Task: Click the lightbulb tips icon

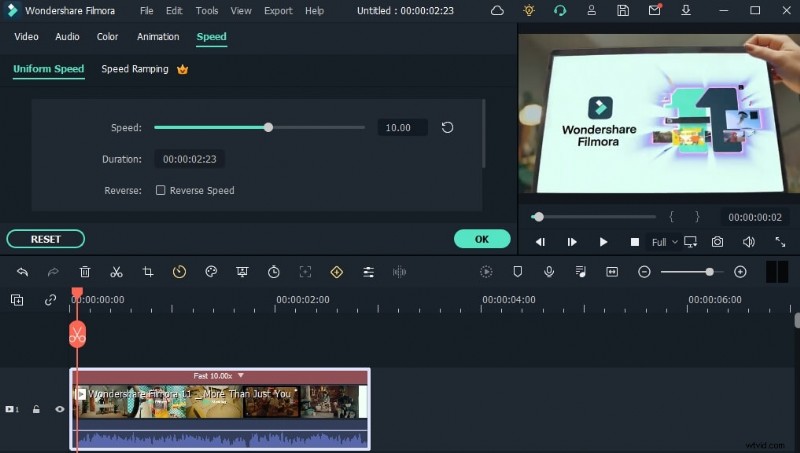Action: point(529,10)
